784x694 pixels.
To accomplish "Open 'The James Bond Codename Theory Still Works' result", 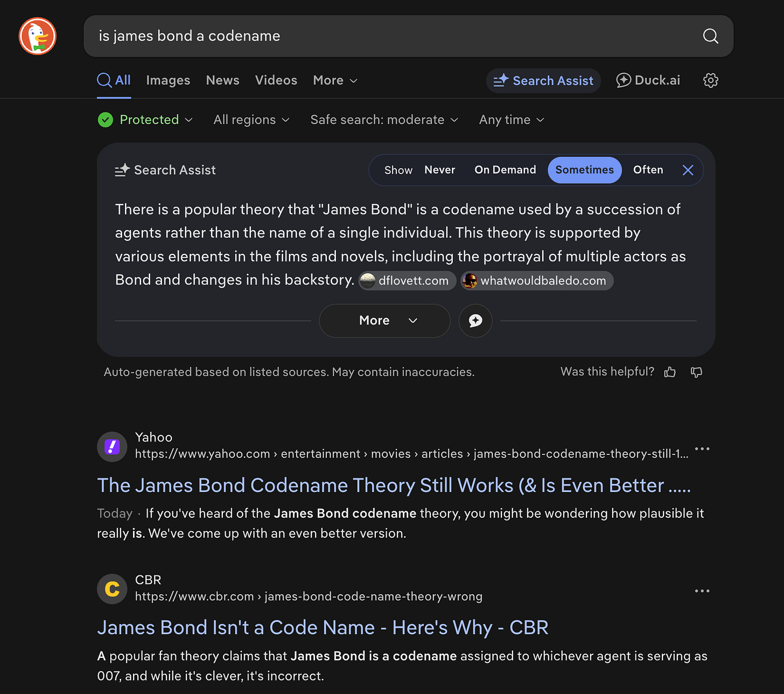I will tap(394, 485).
